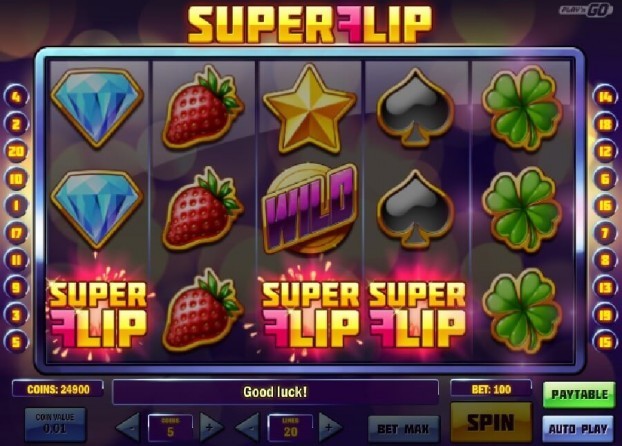622x446 pixels.
Task: Start Auto Play
Action: (x=578, y=429)
